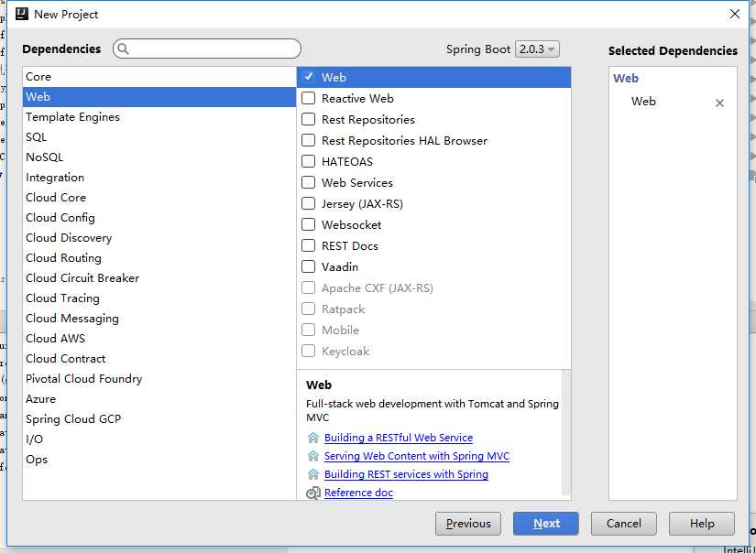
Task: Check the REST Docs checkbox
Action: click(309, 245)
